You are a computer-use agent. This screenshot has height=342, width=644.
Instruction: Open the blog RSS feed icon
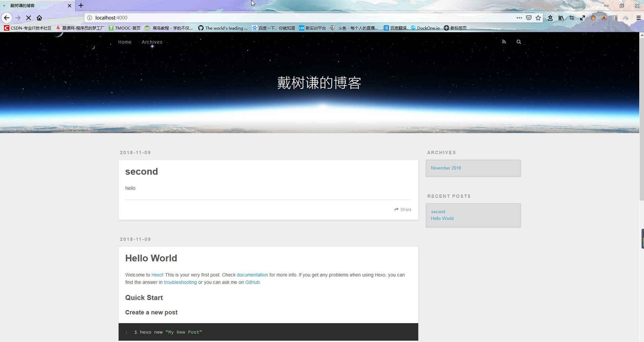[504, 42]
